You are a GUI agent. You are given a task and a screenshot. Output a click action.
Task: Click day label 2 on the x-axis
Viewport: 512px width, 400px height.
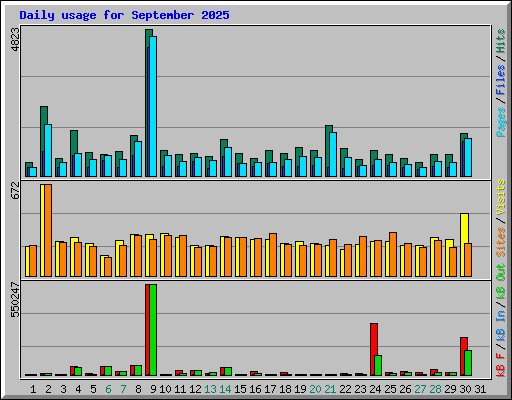pos(48,389)
